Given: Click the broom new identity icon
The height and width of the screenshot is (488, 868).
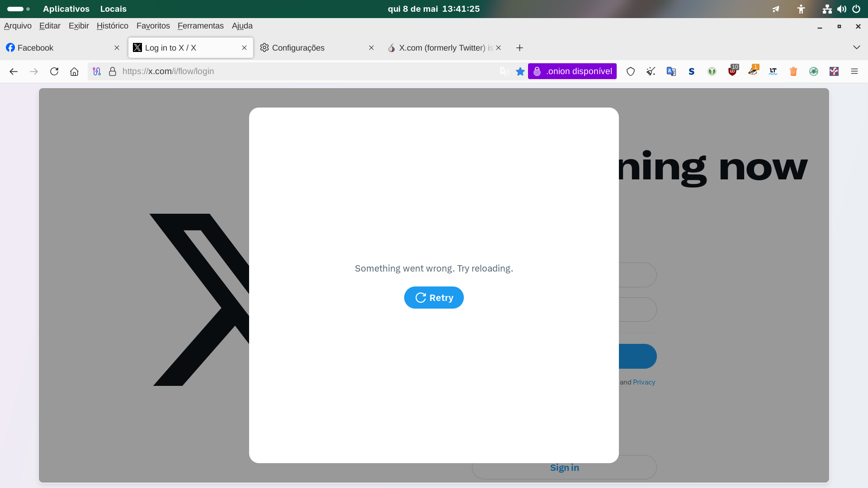Looking at the screenshot, I should pyautogui.click(x=651, y=71).
